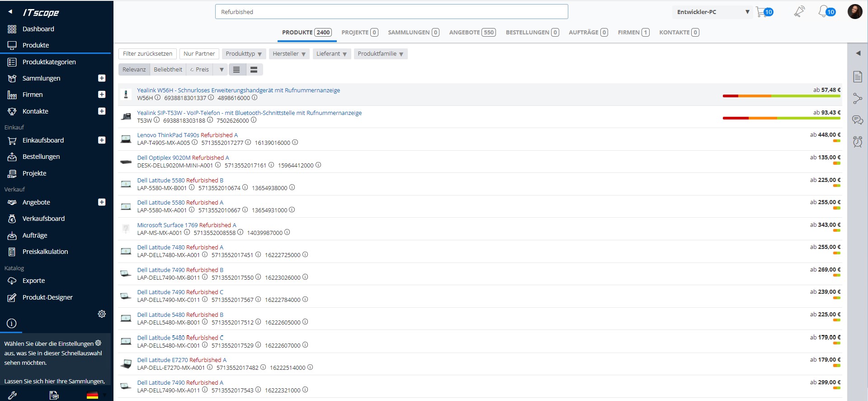
Task: Open Microsoft Surface 1769 Refurbished A
Action: click(x=187, y=225)
